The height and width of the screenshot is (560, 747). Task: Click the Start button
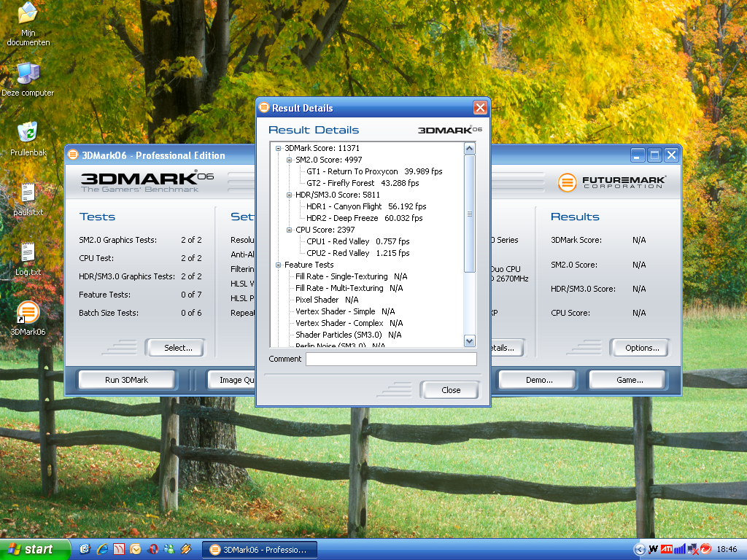click(35, 550)
